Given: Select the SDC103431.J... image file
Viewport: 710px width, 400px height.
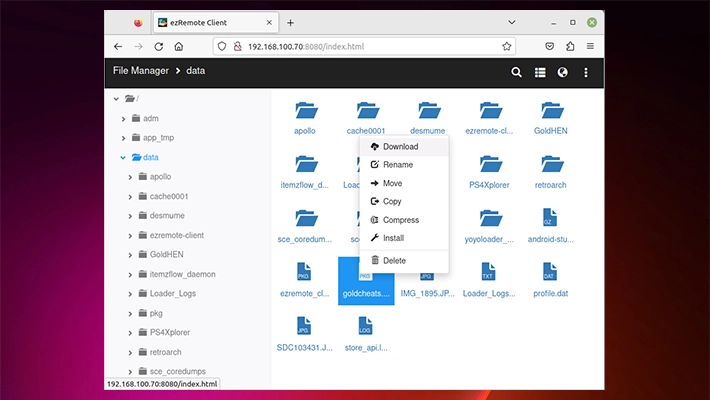Looking at the screenshot, I should [304, 334].
